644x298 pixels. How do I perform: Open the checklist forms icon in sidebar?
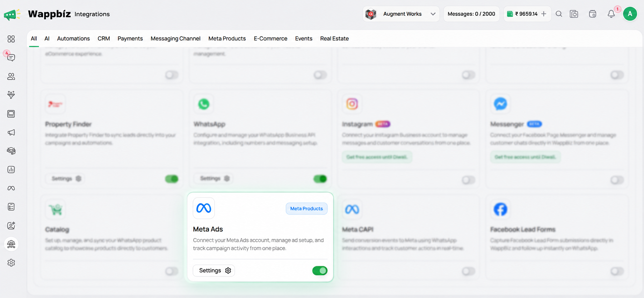tap(11, 207)
